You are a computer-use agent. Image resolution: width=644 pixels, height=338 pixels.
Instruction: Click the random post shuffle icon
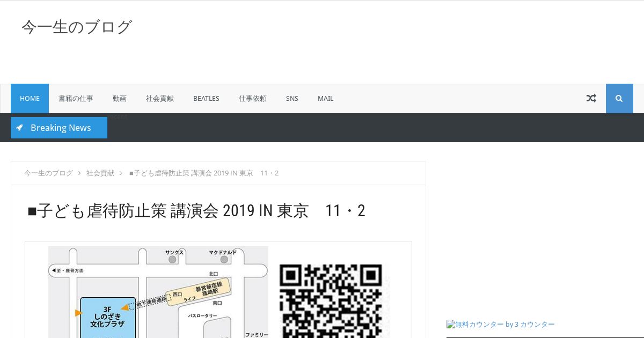pyautogui.click(x=591, y=98)
